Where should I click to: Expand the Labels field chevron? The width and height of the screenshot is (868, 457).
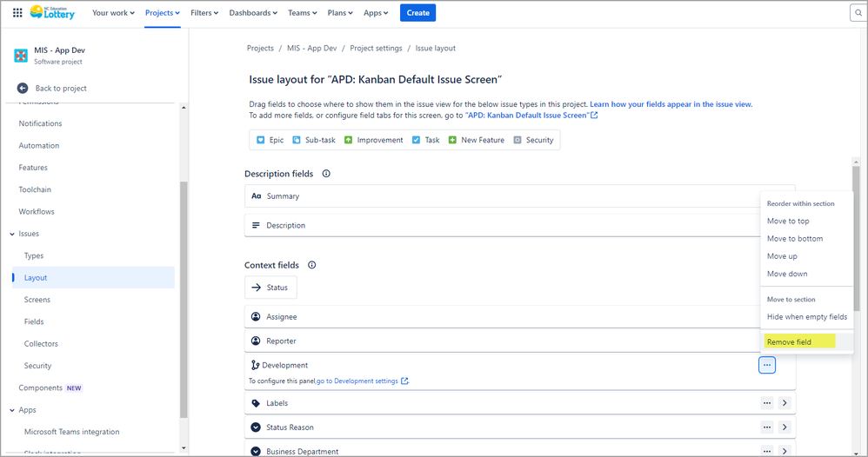click(784, 403)
